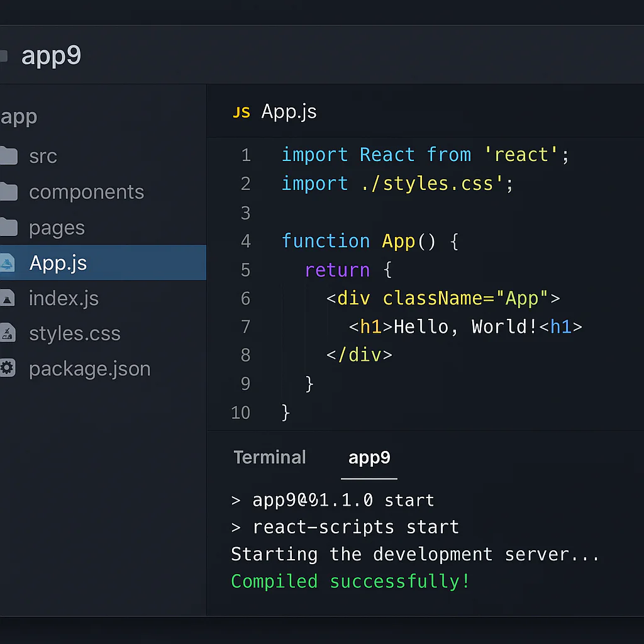Click the pages folder icon
Viewport: 644px width, 644px height.
tap(9, 227)
